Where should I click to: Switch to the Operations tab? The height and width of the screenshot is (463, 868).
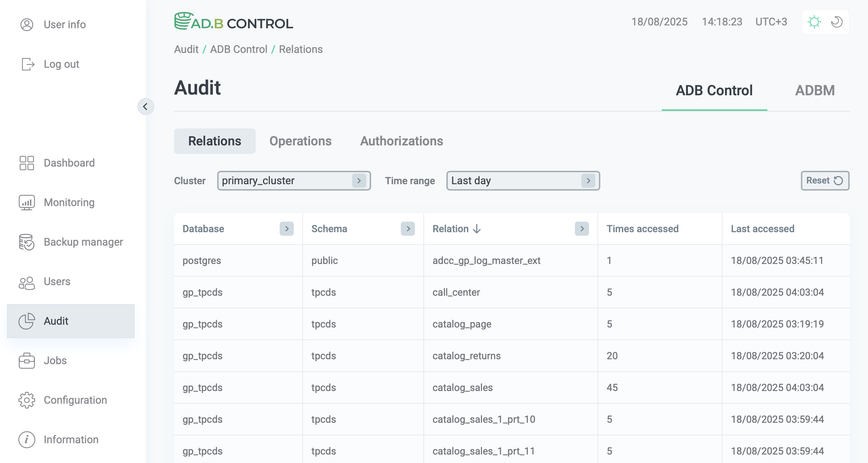pyautogui.click(x=301, y=141)
